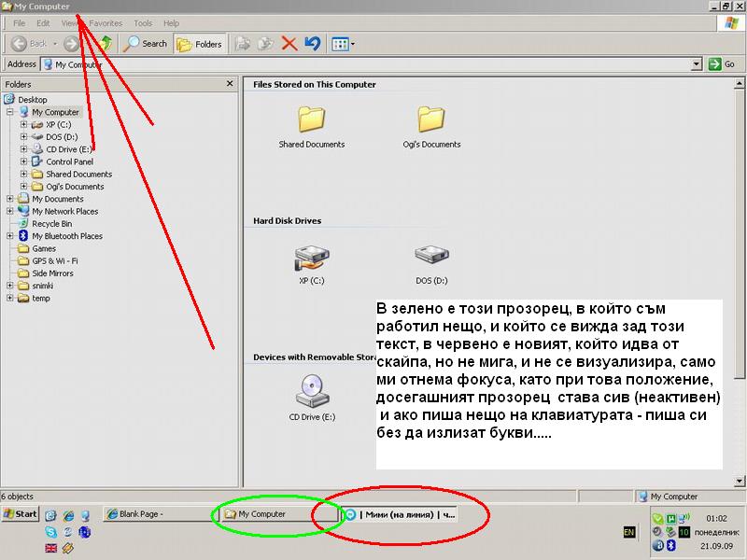Close the Folders side panel
The width and height of the screenshot is (747, 560).
[x=231, y=84]
